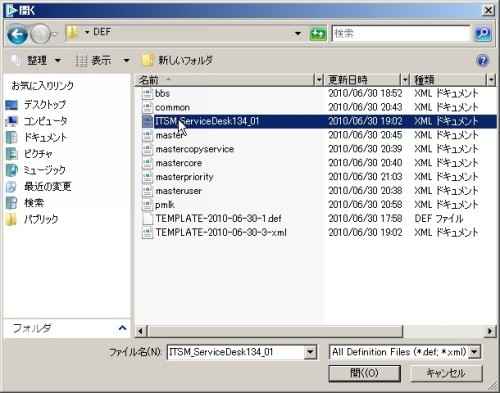Sort by the 名前 column header
This screenshot has width=500, height=393.
224,80
